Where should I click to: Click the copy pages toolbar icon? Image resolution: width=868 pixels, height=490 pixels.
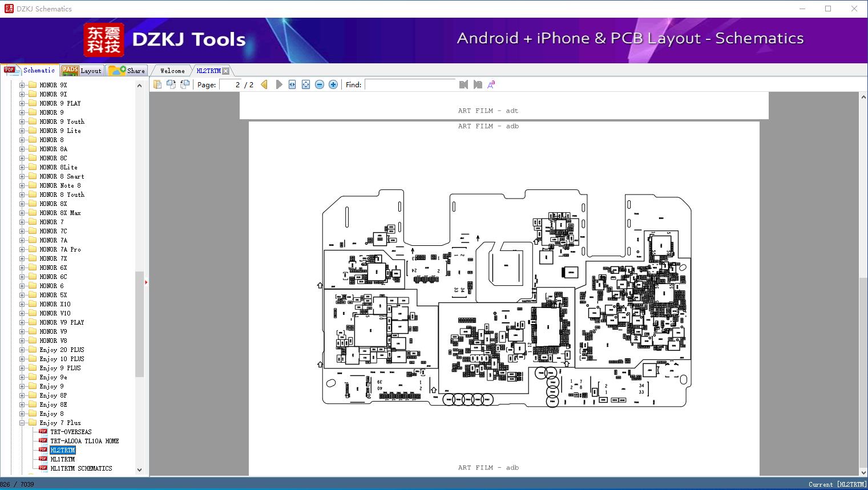click(158, 84)
